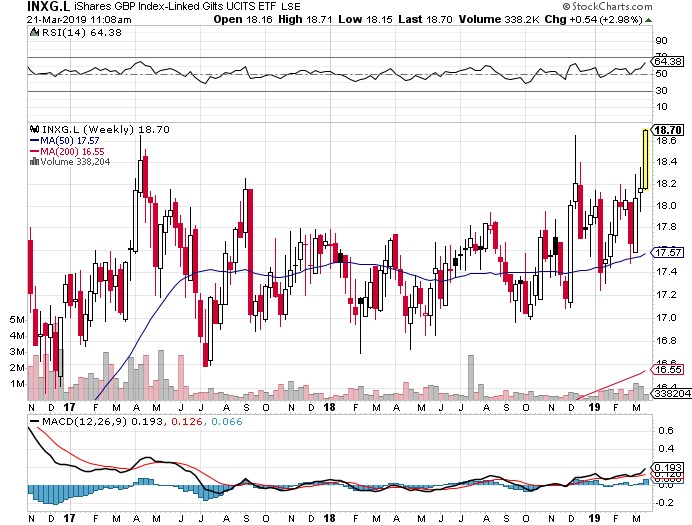Click the volume bars icon in legend
This screenshot has width=692, height=525.
[34, 161]
